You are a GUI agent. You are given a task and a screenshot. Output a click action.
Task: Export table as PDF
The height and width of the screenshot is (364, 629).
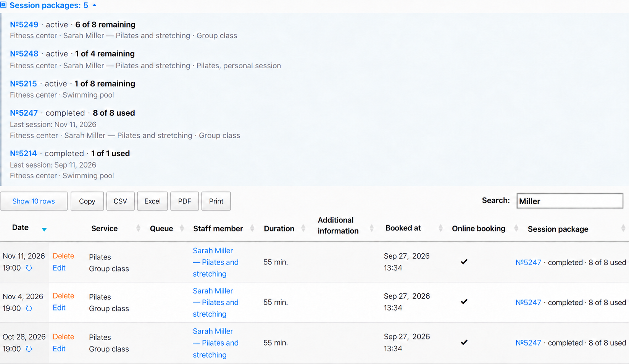point(184,201)
